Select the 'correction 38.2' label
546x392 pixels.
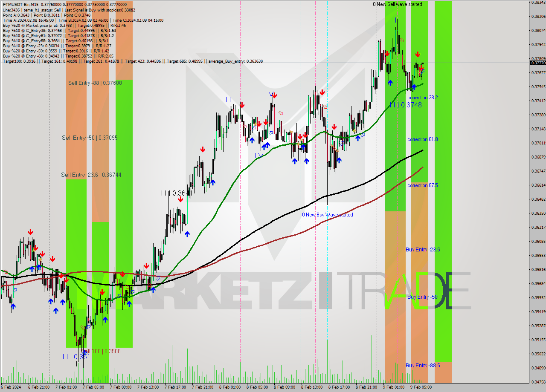422,98
